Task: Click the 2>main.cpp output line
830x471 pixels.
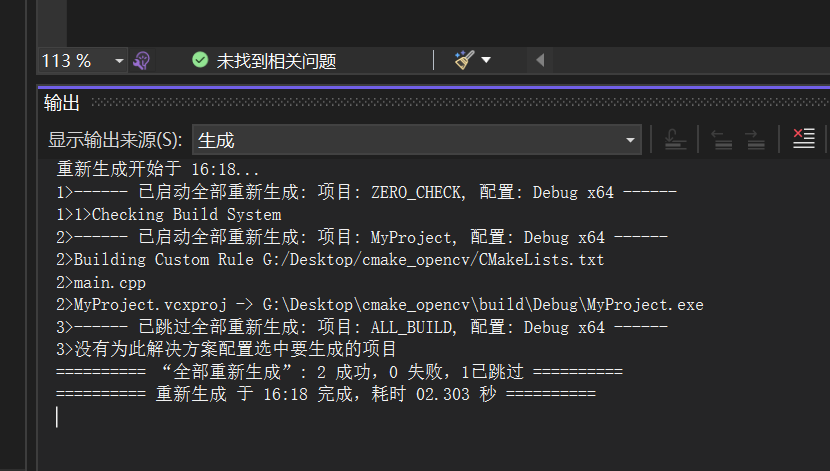Action: coord(101,283)
